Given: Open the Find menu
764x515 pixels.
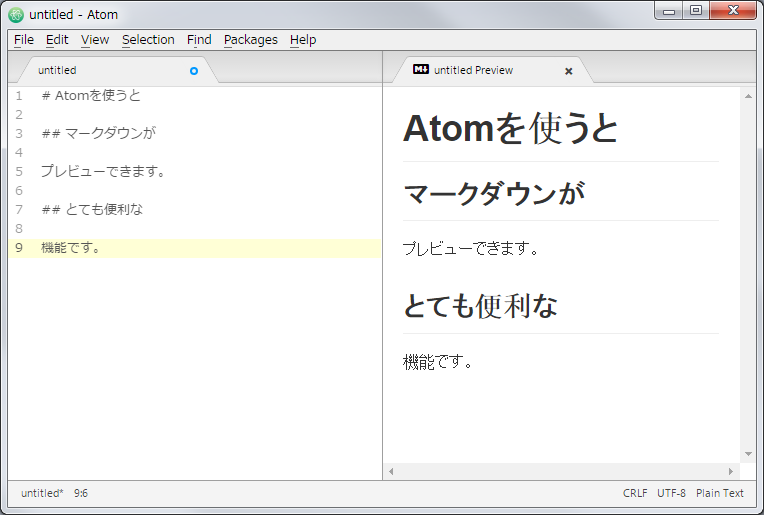Looking at the screenshot, I should 199,40.
